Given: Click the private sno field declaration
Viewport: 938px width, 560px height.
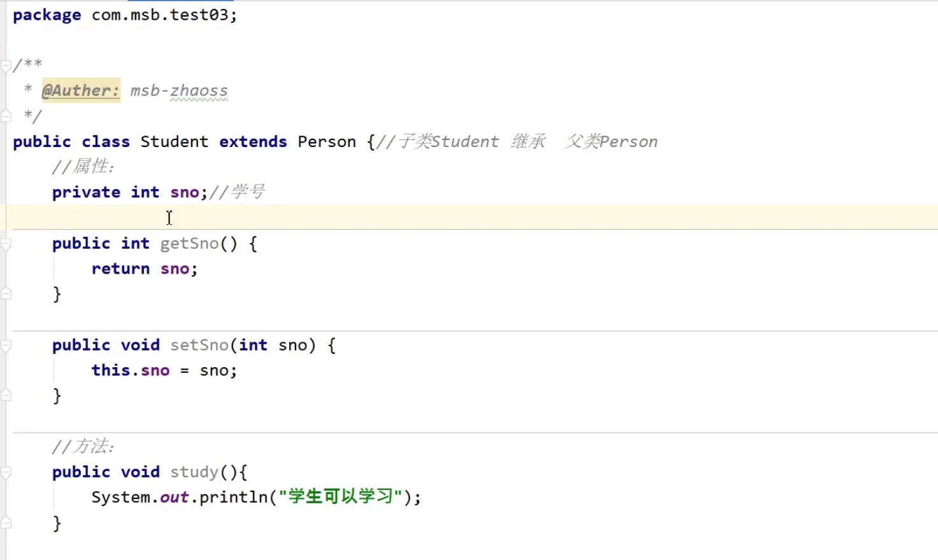Looking at the screenshot, I should click(x=184, y=192).
